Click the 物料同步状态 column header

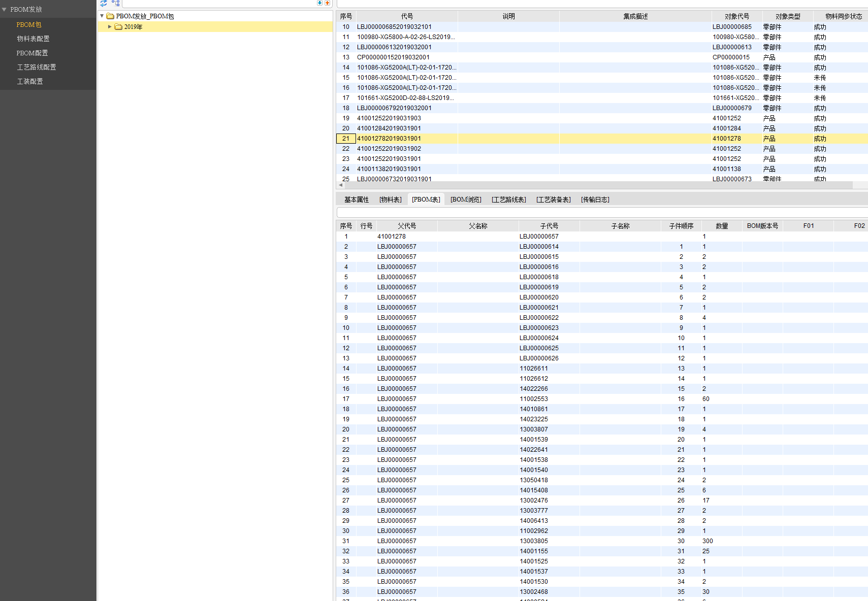[x=843, y=16]
